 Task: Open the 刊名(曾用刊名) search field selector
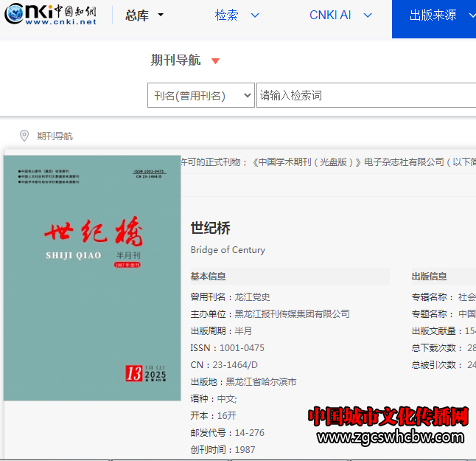(201, 95)
